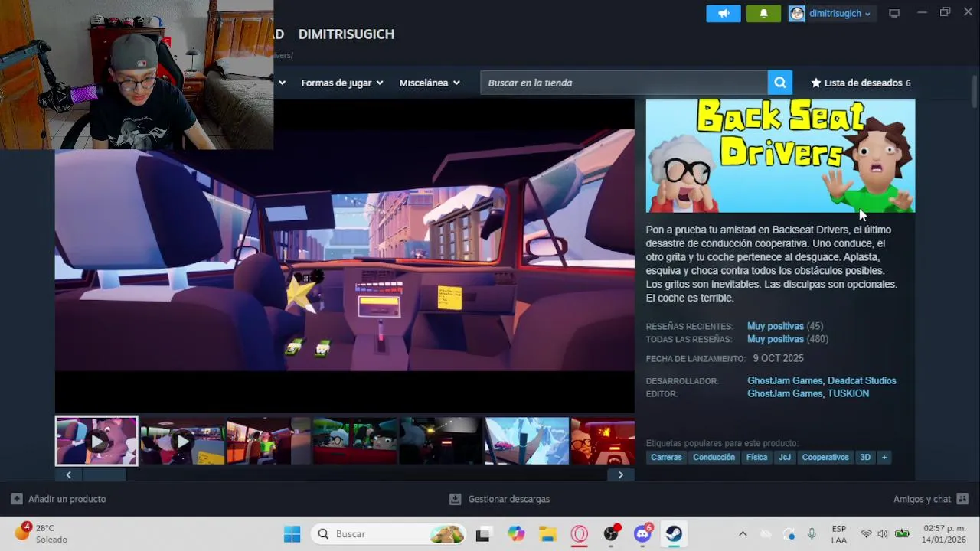Click the Big Picture monitor icon
This screenshot has height=551, width=980.
click(893, 14)
